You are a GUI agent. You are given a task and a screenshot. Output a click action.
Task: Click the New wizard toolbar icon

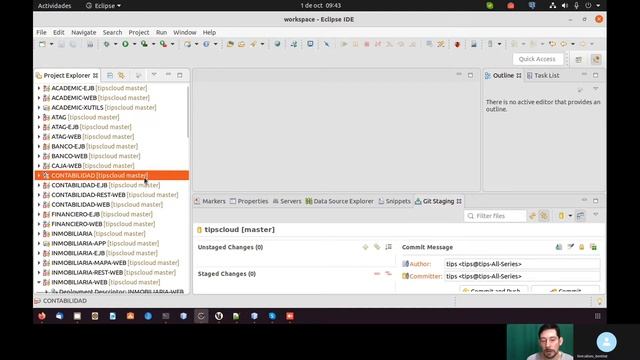coord(42,44)
